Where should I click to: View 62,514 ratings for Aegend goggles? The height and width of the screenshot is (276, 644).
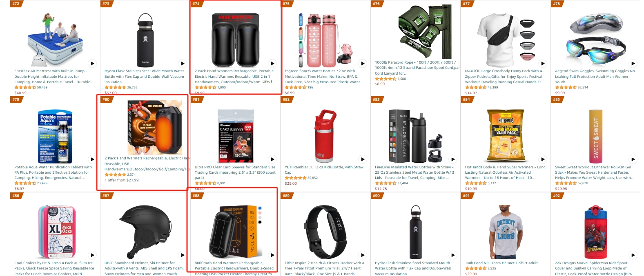click(x=583, y=87)
